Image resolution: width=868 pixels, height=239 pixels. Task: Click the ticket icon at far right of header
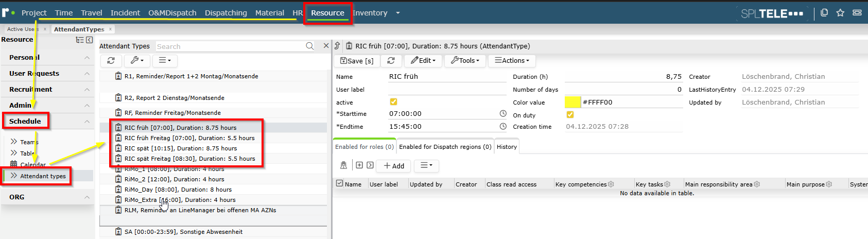point(857,13)
